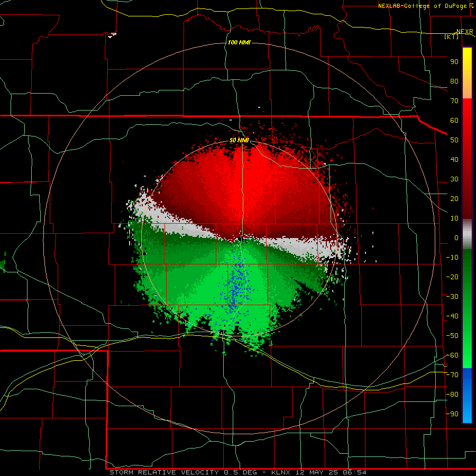Click the '12 MAY 25 06:54' timestamp
Screen dimensions: 476x476
(x=331, y=472)
